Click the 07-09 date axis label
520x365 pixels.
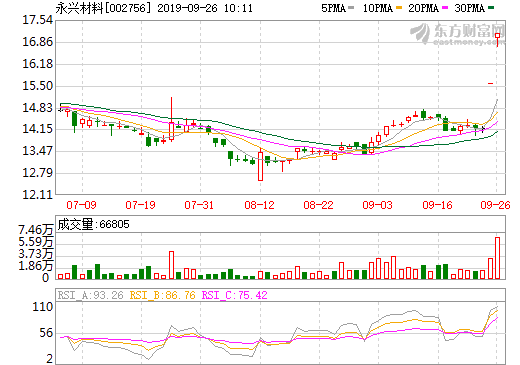click(x=81, y=205)
